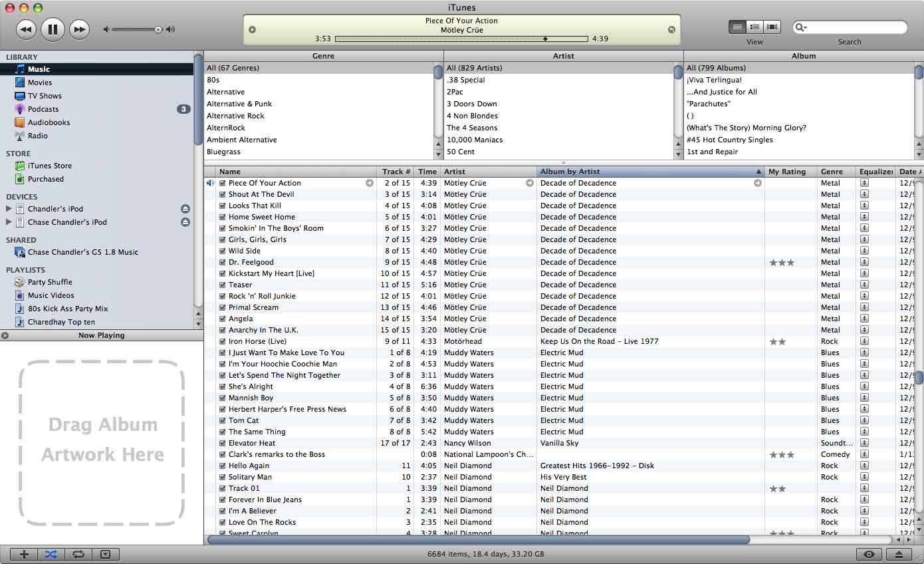The width and height of the screenshot is (924, 564).
Task: Adjust the volume slider
Action: pos(138,29)
